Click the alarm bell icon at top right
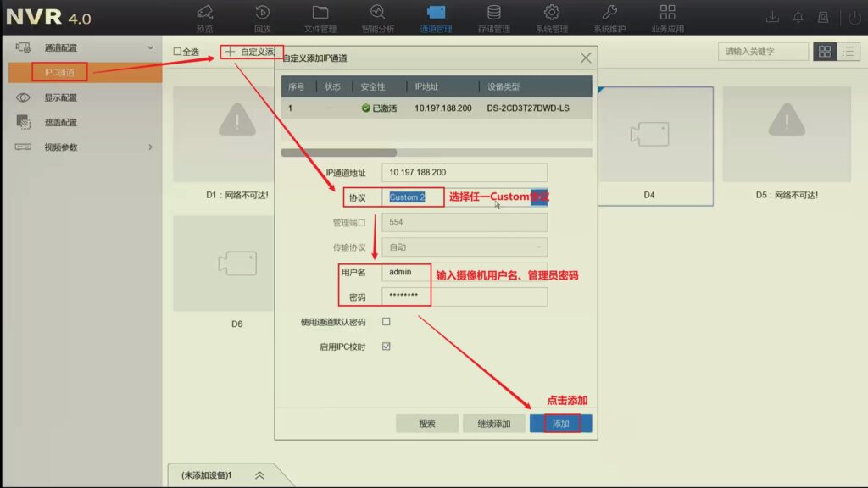Image resolution: width=868 pixels, height=488 pixels. [798, 17]
